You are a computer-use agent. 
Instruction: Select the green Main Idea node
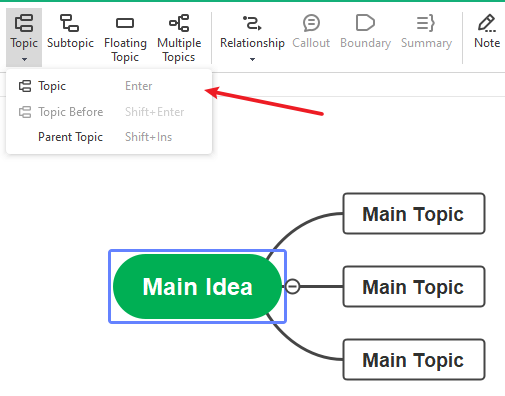point(197,287)
